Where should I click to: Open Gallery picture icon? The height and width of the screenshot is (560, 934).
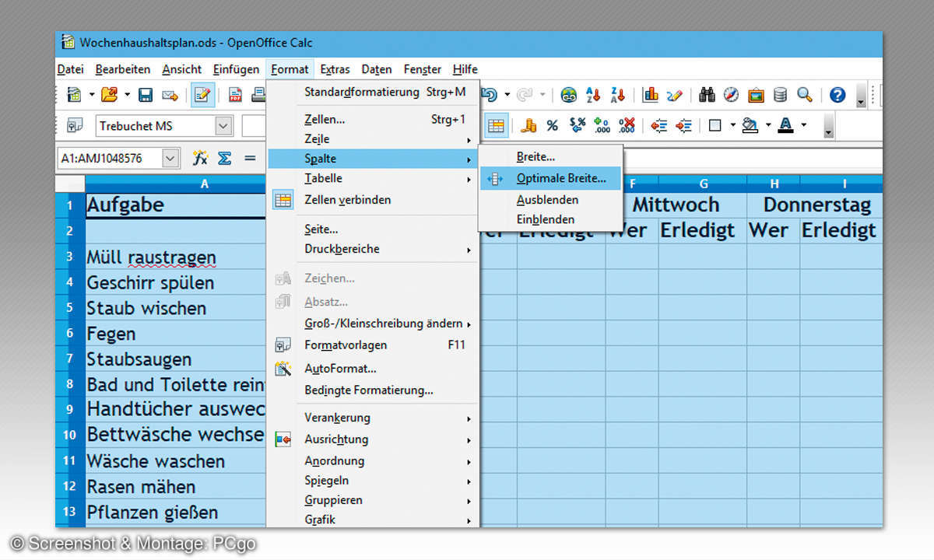(756, 95)
